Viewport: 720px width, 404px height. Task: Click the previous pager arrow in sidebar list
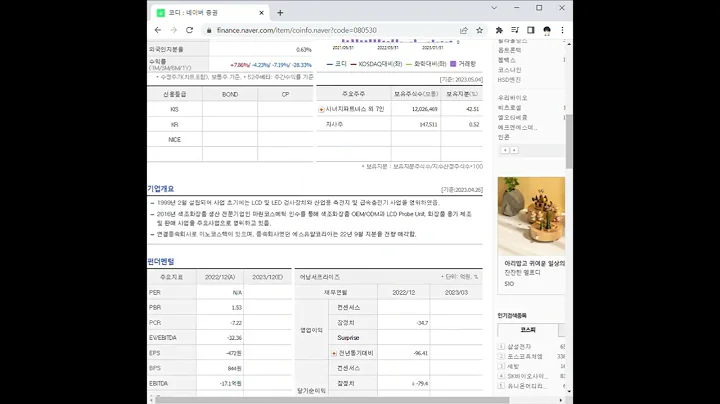coord(505,150)
